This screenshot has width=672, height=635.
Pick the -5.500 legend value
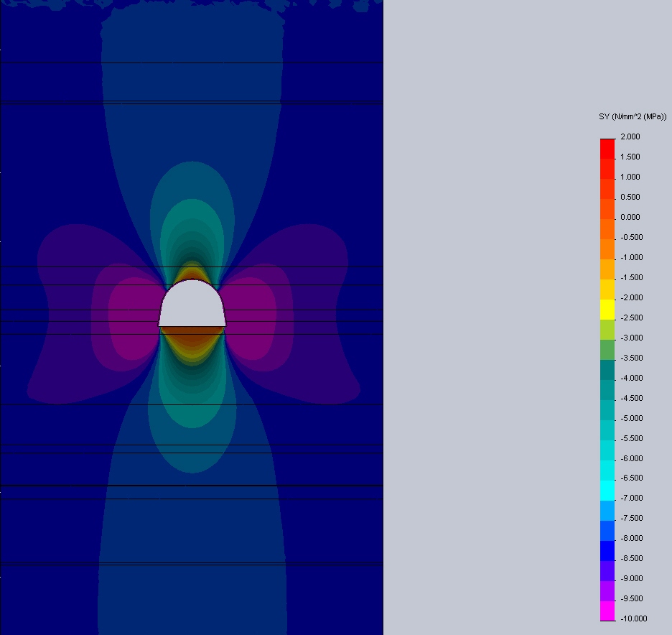631,439
